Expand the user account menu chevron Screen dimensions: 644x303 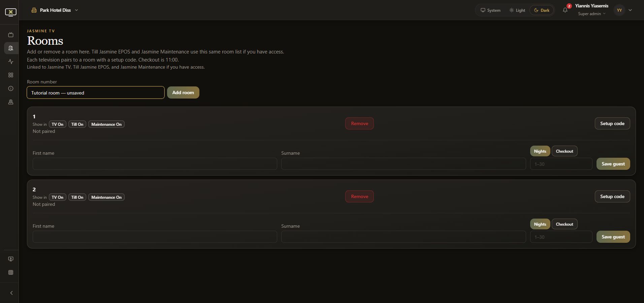pyautogui.click(x=630, y=10)
